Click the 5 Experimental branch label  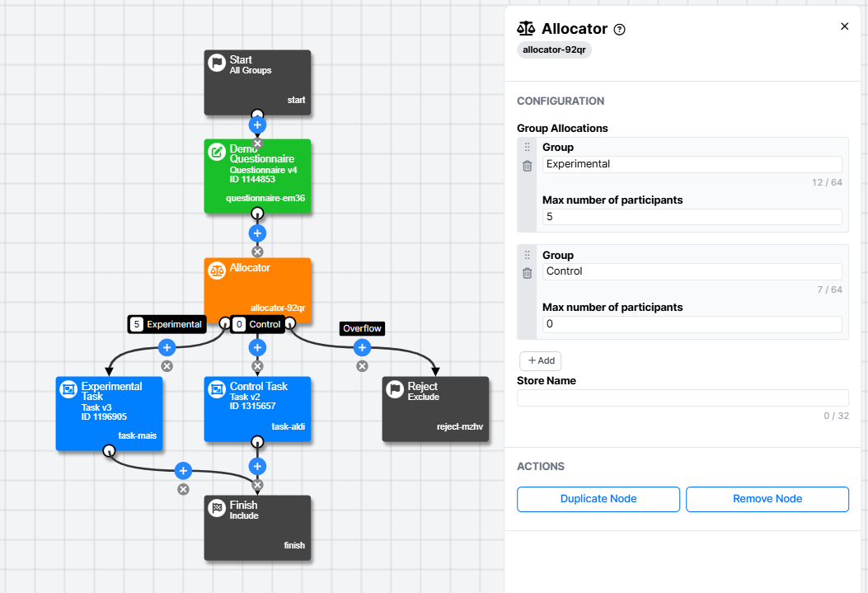pos(167,324)
